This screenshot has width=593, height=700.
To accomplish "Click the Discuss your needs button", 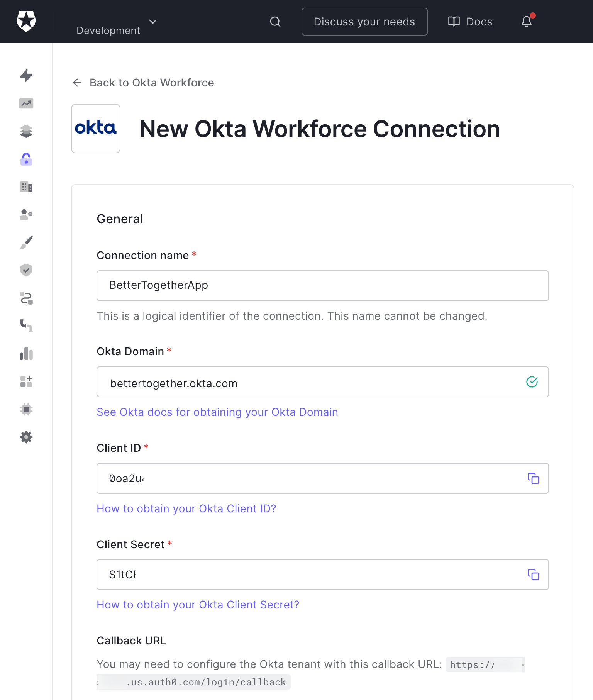I will (x=364, y=22).
